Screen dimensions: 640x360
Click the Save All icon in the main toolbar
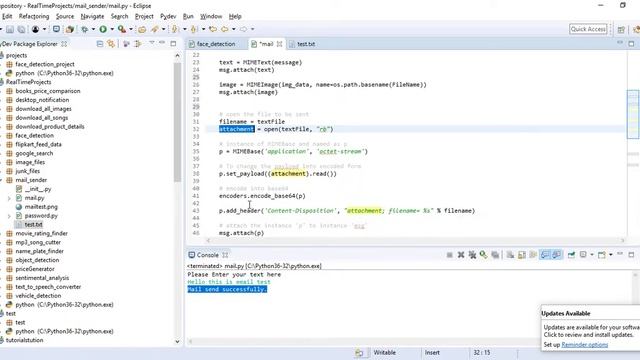21,29
